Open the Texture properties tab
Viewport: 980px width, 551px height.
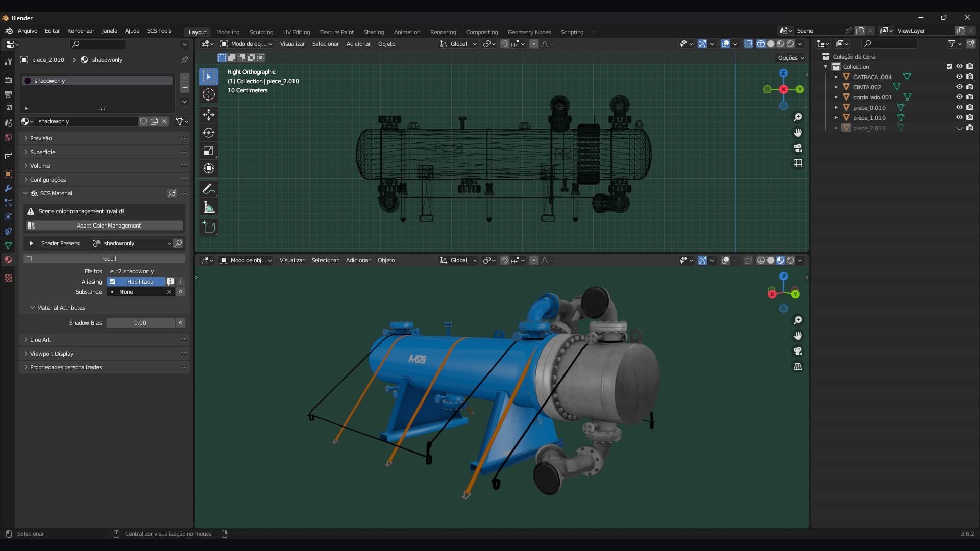click(x=8, y=278)
